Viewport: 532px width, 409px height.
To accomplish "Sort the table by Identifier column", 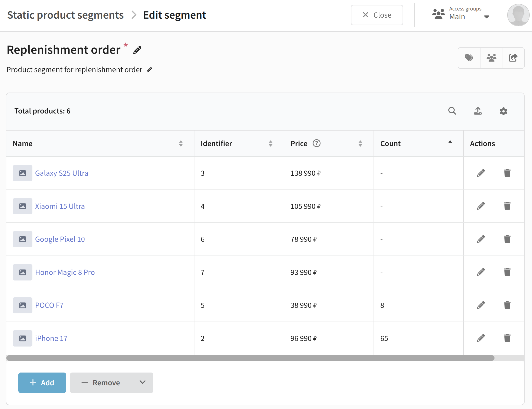I will click(x=270, y=144).
